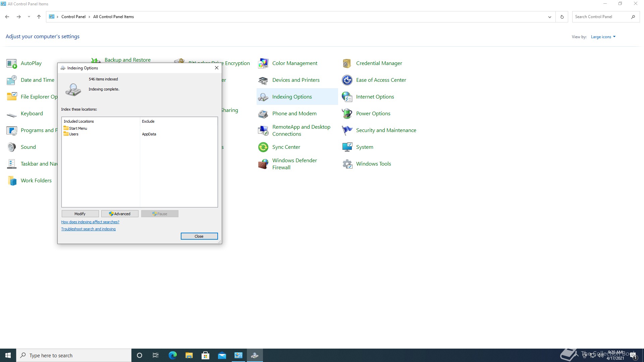Open Programs and Features icon
The width and height of the screenshot is (644, 362).
tap(12, 130)
